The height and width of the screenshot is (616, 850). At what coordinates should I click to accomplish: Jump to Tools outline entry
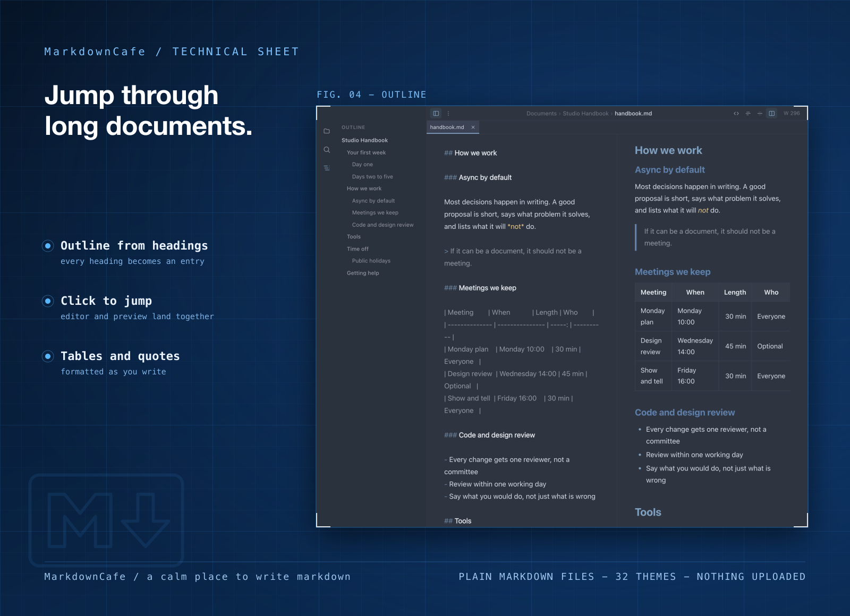click(x=353, y=237)
